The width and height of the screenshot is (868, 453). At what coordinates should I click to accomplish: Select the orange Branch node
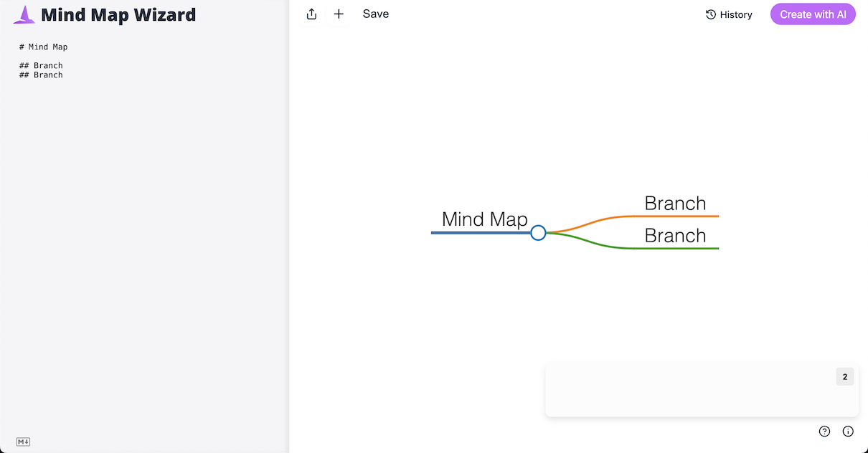click(x=675, y=204)
